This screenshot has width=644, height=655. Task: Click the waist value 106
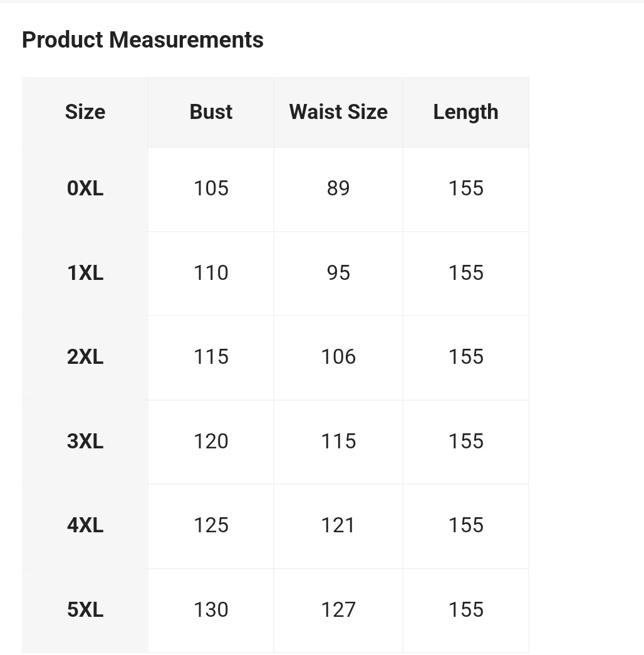point(338,357)
